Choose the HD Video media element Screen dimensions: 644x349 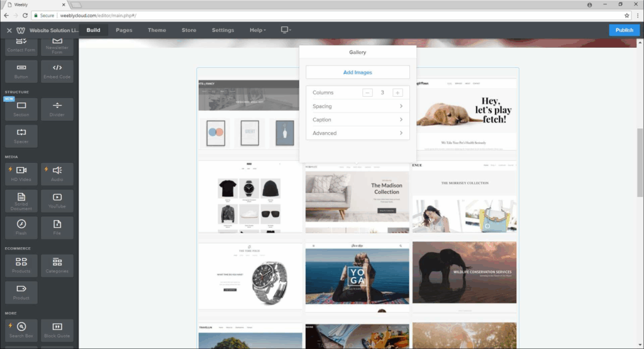21,174
